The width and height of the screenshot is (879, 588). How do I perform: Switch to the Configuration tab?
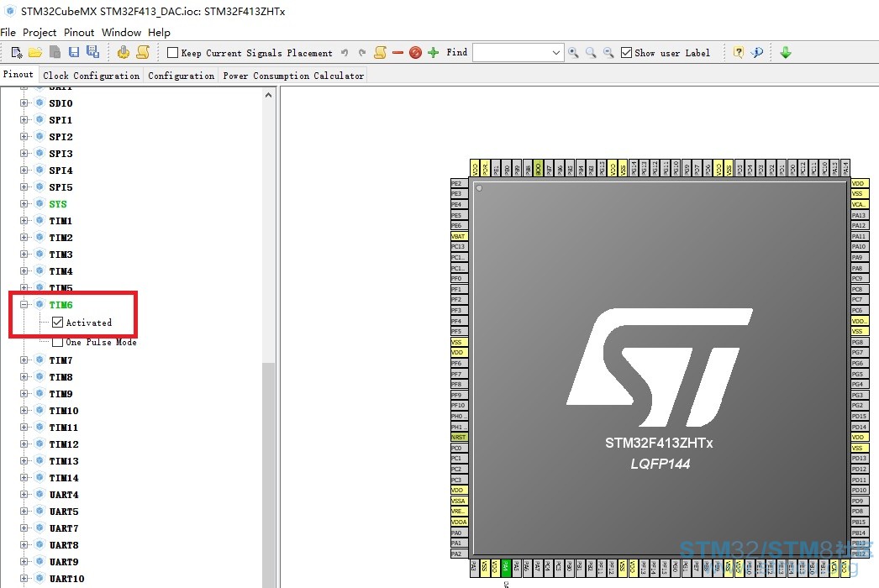click(x=181, y=76)
